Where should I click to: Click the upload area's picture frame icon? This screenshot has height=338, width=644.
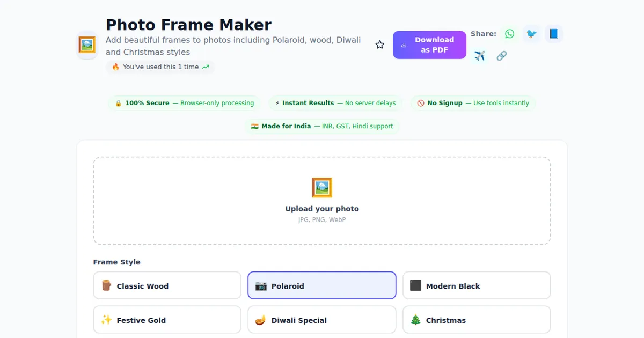[x=321, y=187]
